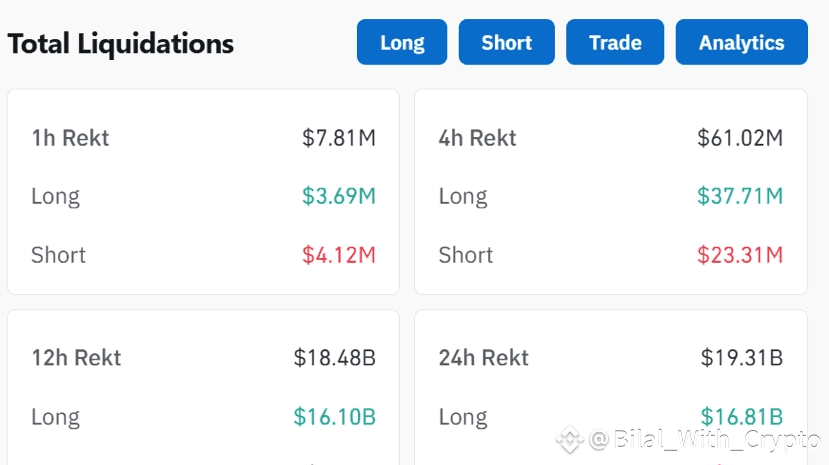Click the @Bilal_With_Crypto watermark text
This screenshot has height=465, width=829.
(704, 438)
